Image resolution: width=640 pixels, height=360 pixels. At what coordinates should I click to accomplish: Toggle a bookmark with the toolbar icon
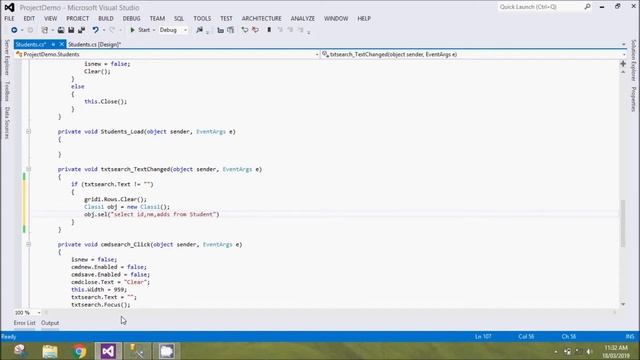pyautogui.click(x=269, y=30)
